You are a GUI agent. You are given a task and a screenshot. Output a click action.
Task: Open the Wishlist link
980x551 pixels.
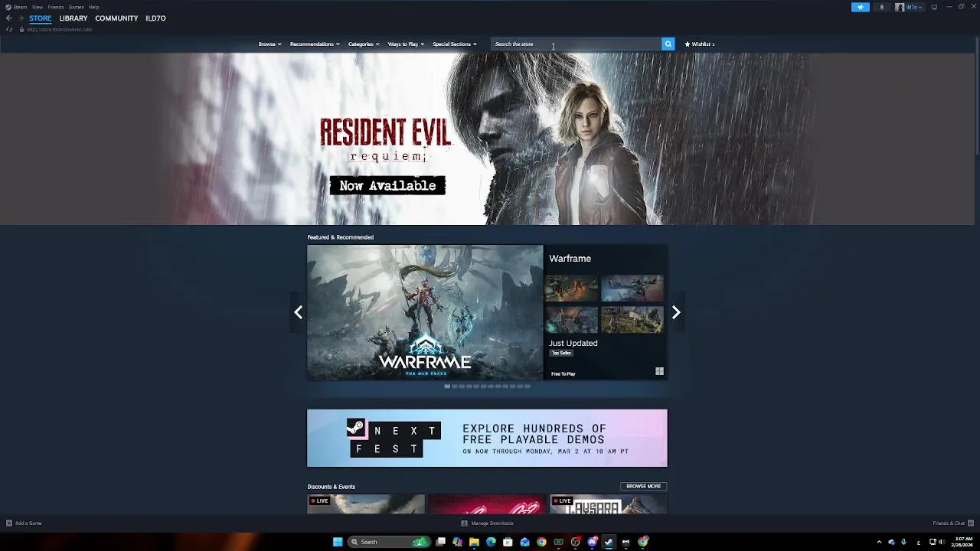(699, 44)
